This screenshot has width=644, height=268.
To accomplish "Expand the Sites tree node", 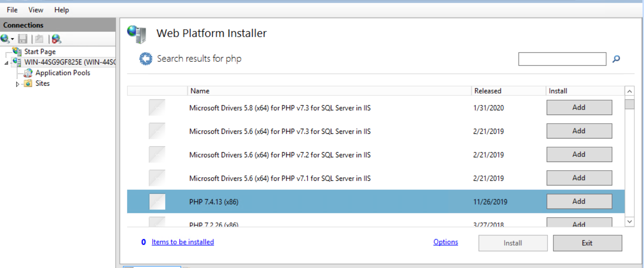I will point(17,84).
